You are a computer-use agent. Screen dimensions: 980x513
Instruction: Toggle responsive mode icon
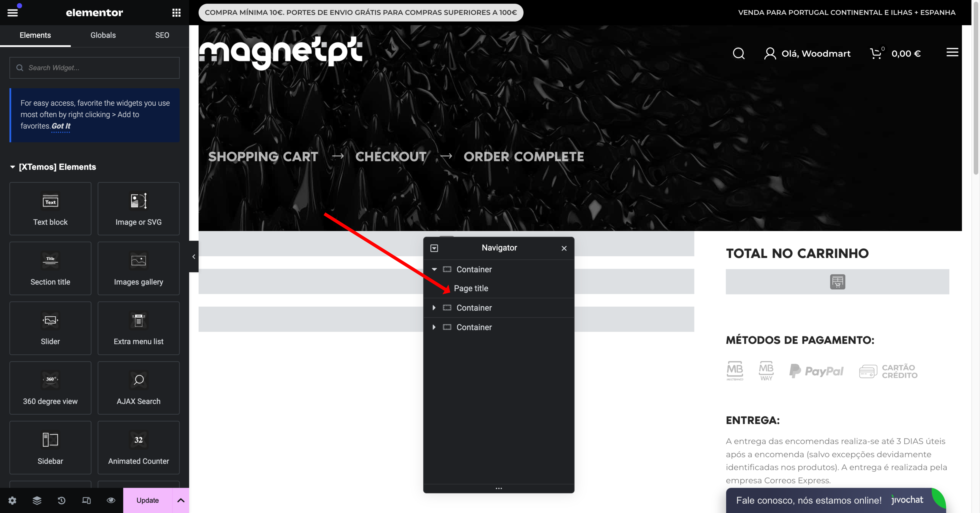click(x=86, y=501)
